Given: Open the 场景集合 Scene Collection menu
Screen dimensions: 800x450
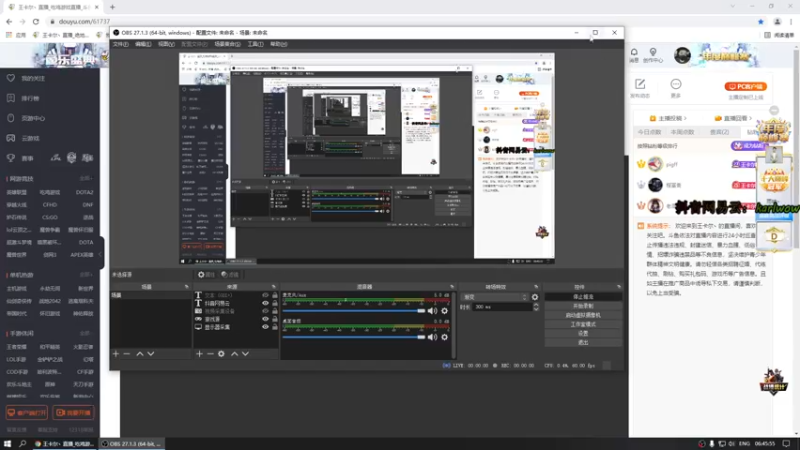Looking at the screenshot, I should [227, 44].
